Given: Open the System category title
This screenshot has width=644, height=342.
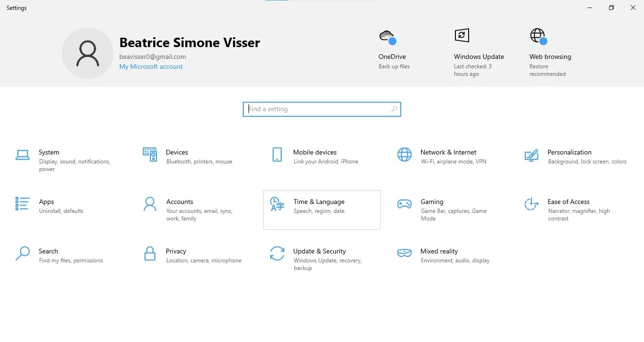Looking at the screenshot, I should (49, 152).
